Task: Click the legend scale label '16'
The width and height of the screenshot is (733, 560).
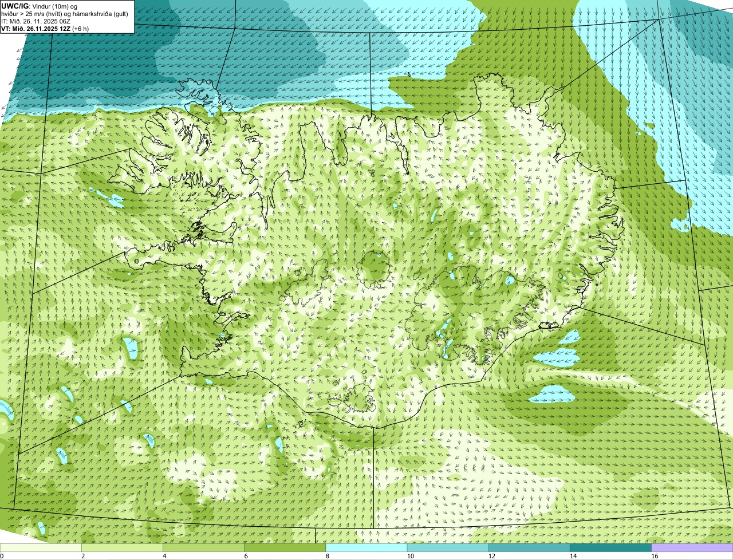Action: 655,556
